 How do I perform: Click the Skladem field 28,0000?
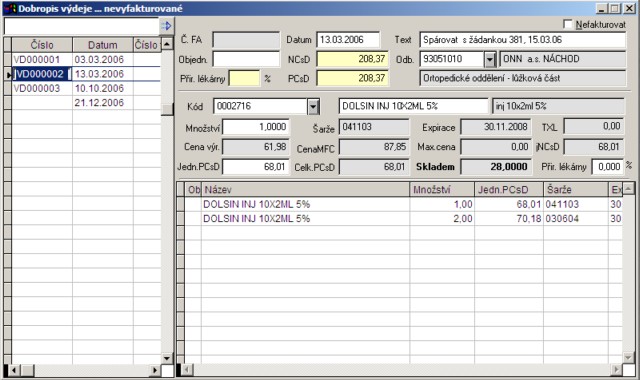point(496,167)
